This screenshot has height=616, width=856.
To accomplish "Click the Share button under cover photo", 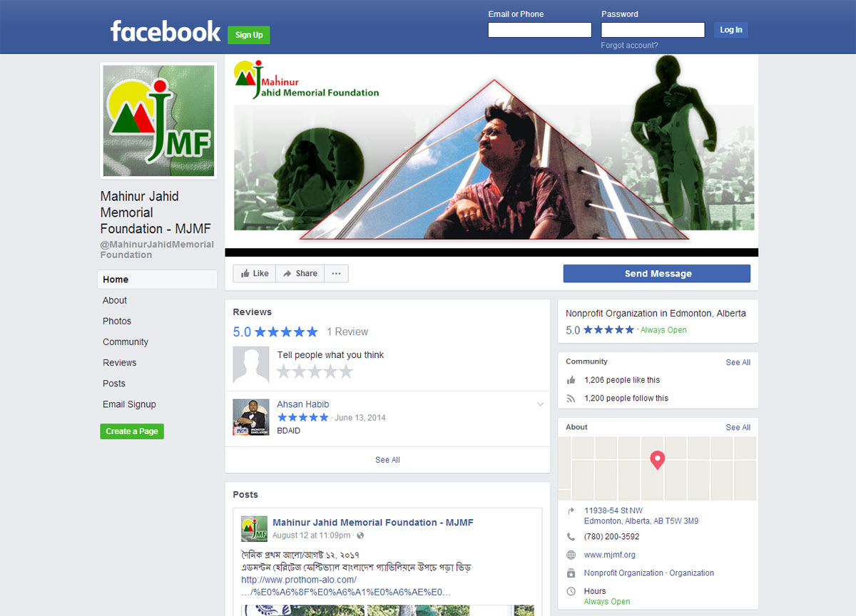I will (x=300, y=274).
